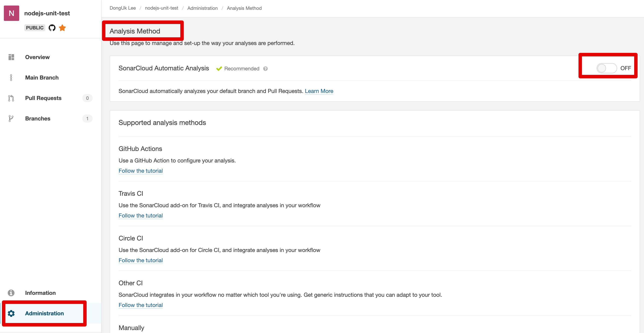Open Learn More about automatic analysis
Viewport: 644px width, 333px height.
coord(319,91)
